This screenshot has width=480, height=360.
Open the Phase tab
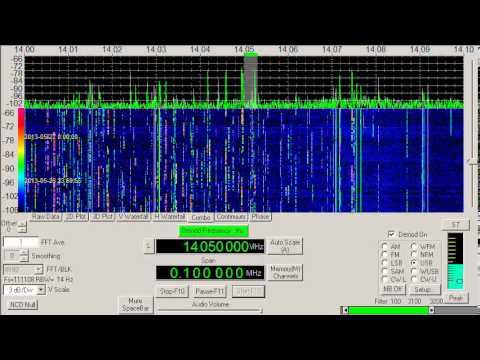[260, 217]
